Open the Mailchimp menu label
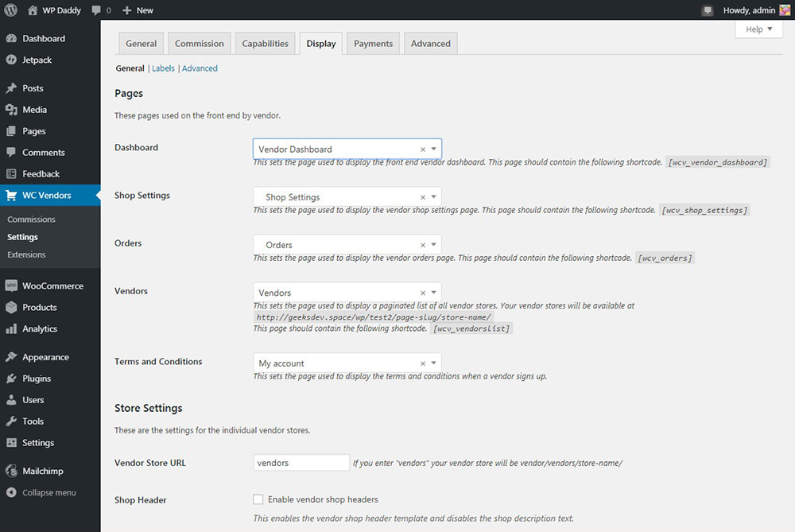 (x=43, y=471)
